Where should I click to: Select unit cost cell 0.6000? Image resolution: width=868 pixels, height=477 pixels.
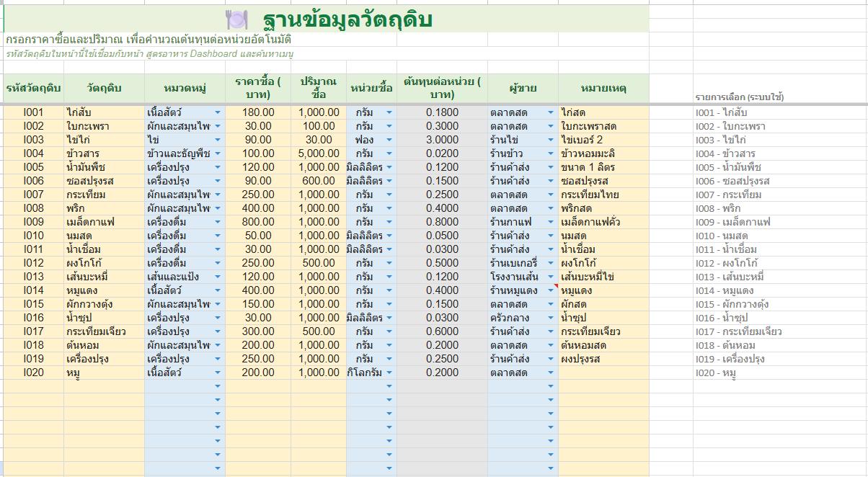coord(442,331)
